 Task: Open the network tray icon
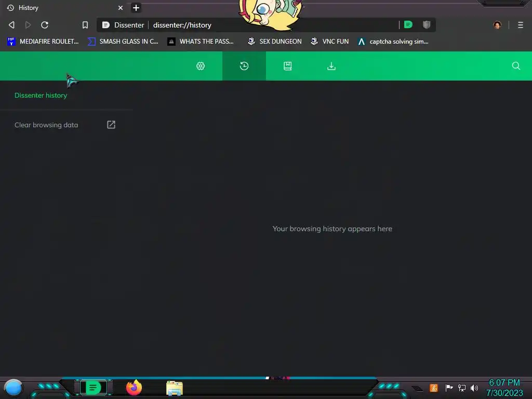click(462, 388)
